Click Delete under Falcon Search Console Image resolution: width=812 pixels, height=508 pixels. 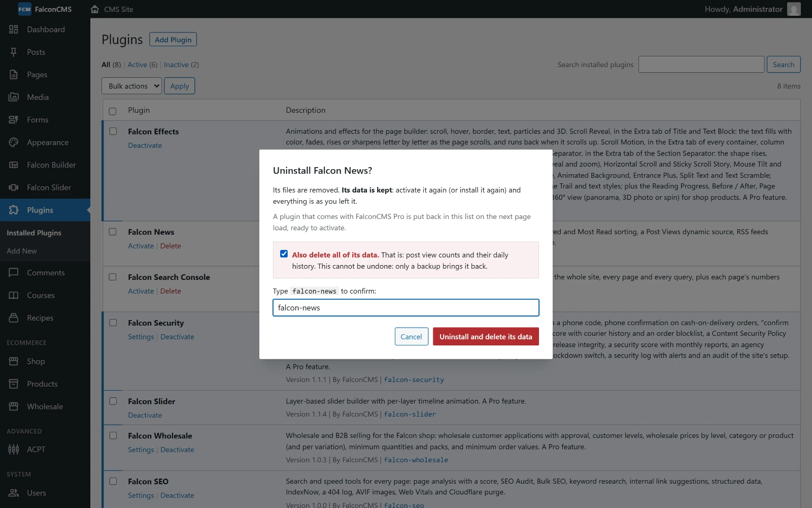(171, 291)
